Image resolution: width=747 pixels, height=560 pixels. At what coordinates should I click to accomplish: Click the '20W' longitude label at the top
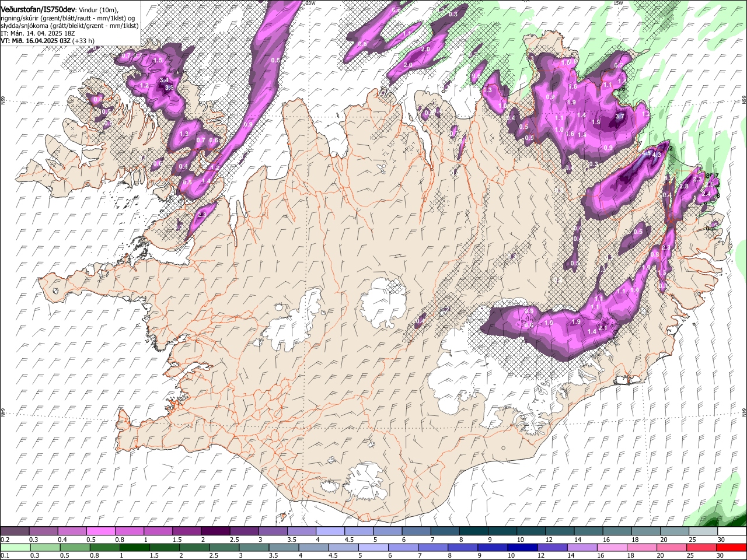click(310, 3)
